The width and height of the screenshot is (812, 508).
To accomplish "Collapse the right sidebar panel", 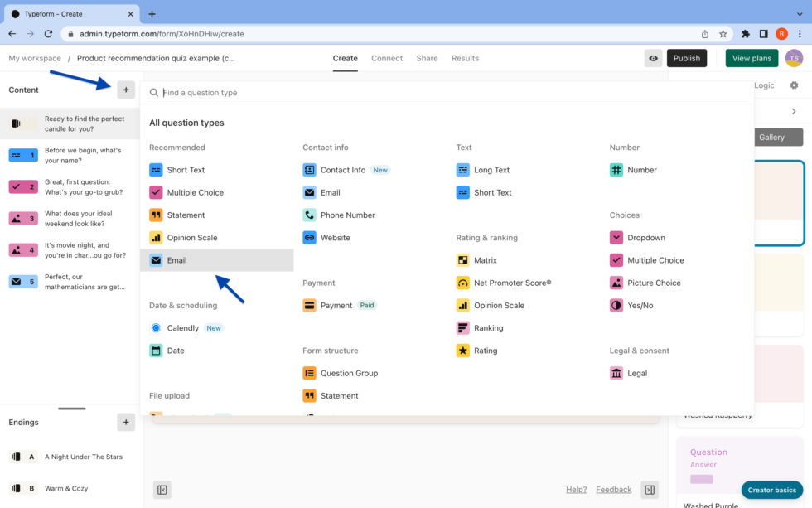I will click(x=650, y=490).
